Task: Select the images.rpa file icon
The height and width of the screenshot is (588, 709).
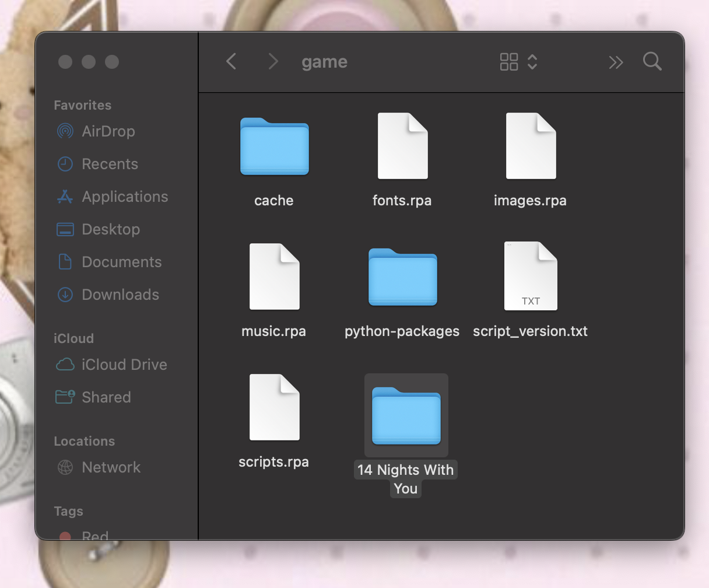Action: pos(531,146)
